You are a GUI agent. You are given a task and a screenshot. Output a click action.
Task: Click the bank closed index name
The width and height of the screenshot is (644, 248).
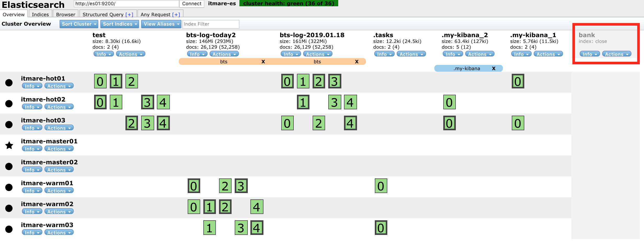[x=587, y=35]
